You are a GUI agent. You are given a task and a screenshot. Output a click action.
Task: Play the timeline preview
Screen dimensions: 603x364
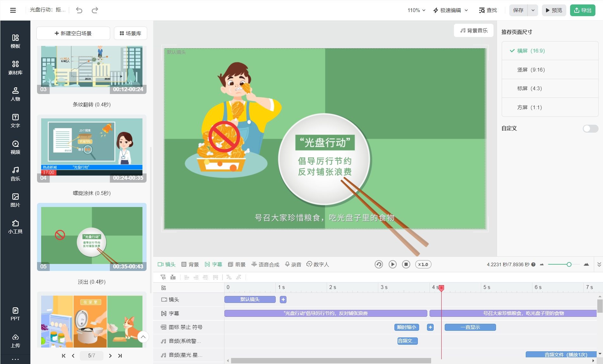393,264
